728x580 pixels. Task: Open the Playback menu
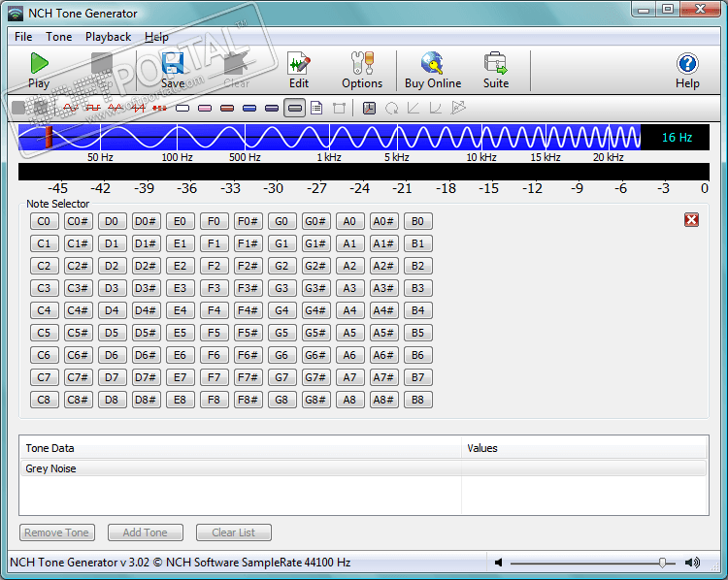tap(108, 37)
